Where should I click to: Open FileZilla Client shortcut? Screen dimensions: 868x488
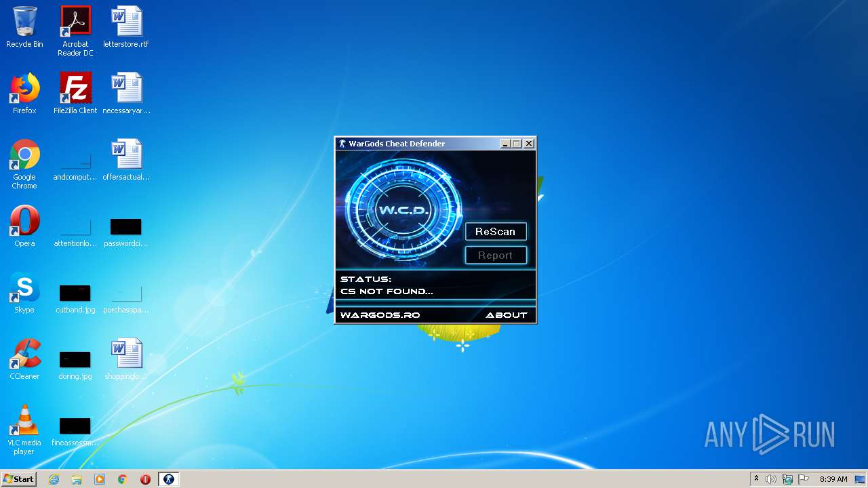tap(75, 94)
